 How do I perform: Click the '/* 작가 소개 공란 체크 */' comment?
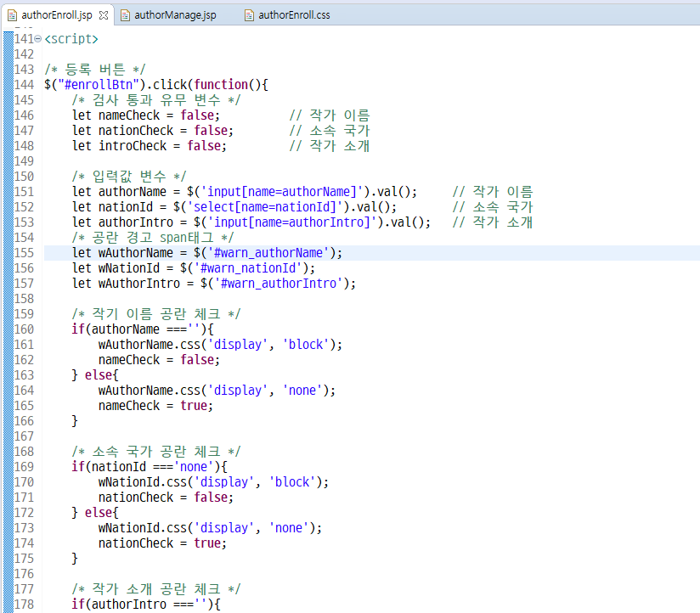[156, 589]
